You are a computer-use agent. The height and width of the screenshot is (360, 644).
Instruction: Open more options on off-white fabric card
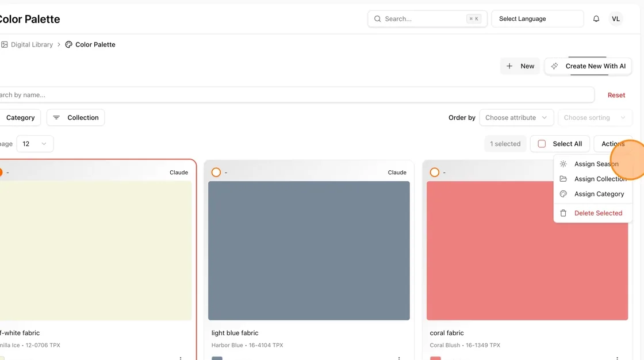181,358
